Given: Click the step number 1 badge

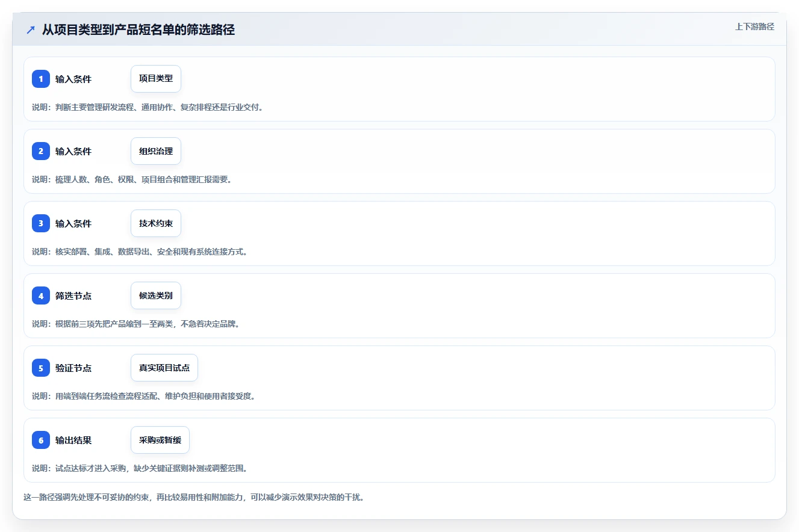Looking at the screenshot, I should click(x=41, y=79).
